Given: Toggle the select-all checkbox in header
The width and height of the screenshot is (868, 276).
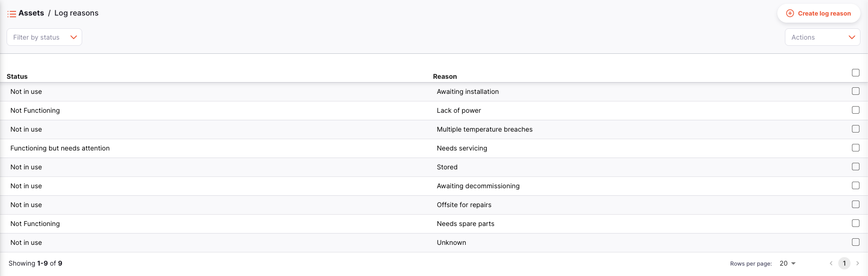Looking at the screenshot, I should [x=855, y=73].
